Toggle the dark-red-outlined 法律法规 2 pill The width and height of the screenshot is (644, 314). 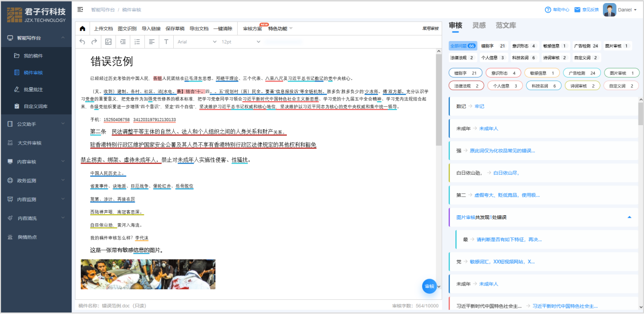[465, 86]
